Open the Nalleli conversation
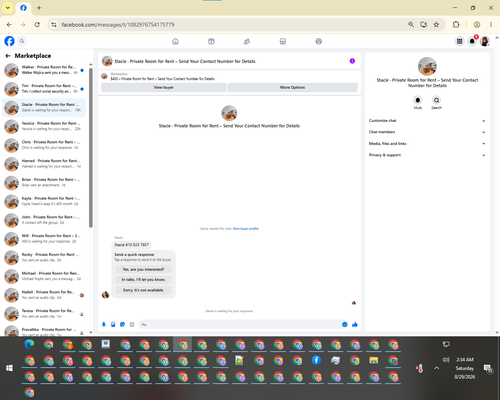Image resolution: width=500 pixels, height=400 pixels. pyautogui.click(x=44, y=295)
